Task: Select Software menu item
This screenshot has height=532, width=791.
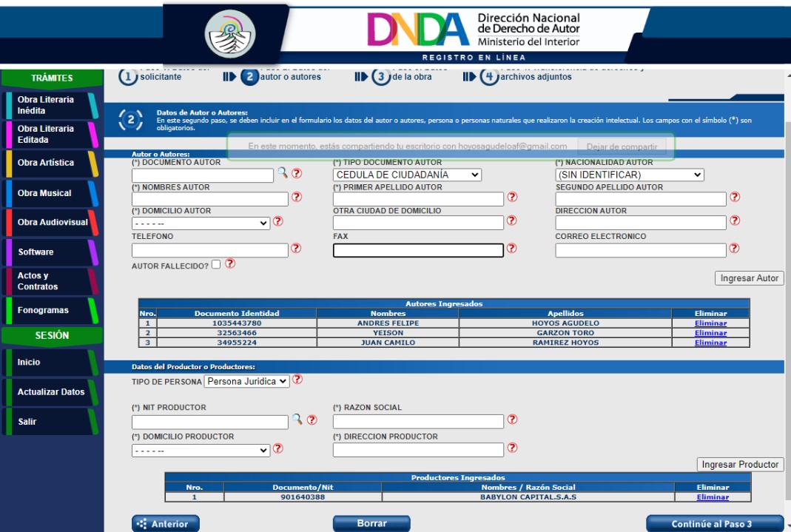Action: pos(50,252)
